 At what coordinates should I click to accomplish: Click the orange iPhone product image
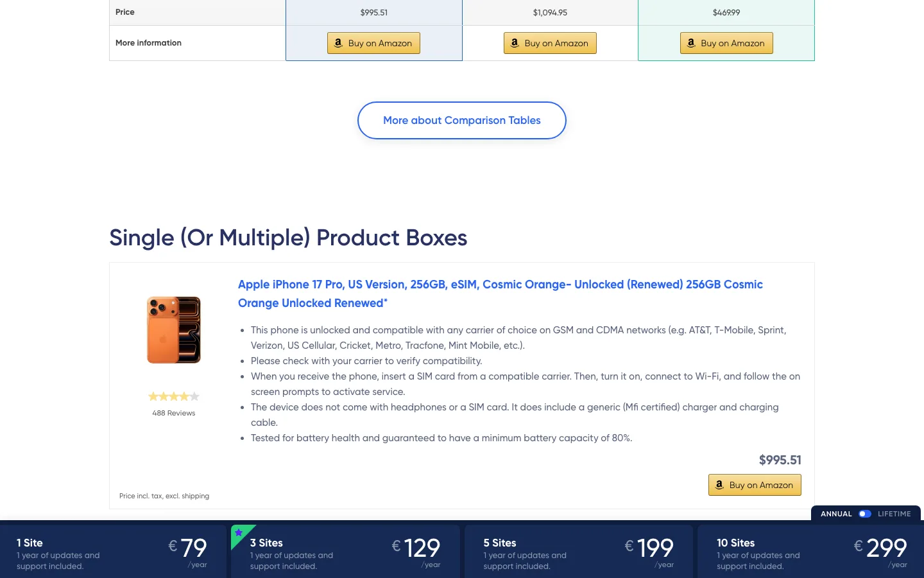point(174,330)
